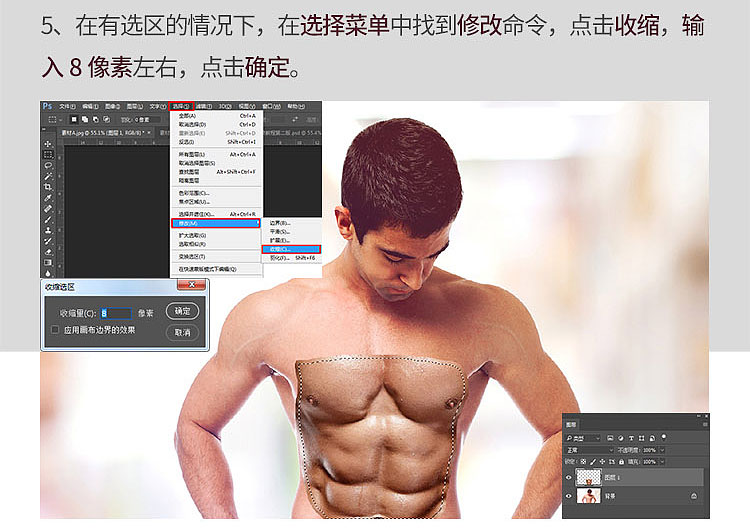Open the 选择 menu in the menu bar
Screen dimensions: 750x528
(x=181, y=106)
